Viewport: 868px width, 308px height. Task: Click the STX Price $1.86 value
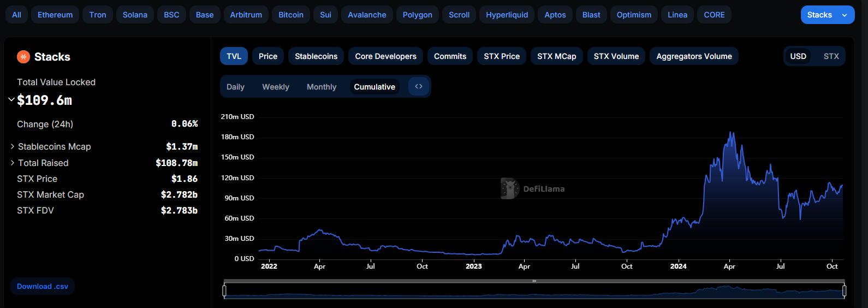(x=185, y=179)
